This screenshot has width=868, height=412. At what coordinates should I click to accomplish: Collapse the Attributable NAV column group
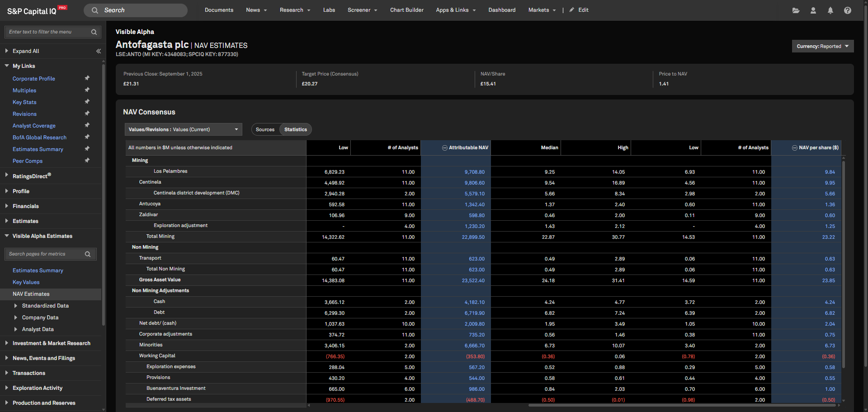pyautogui.click(x=444, y=148)
